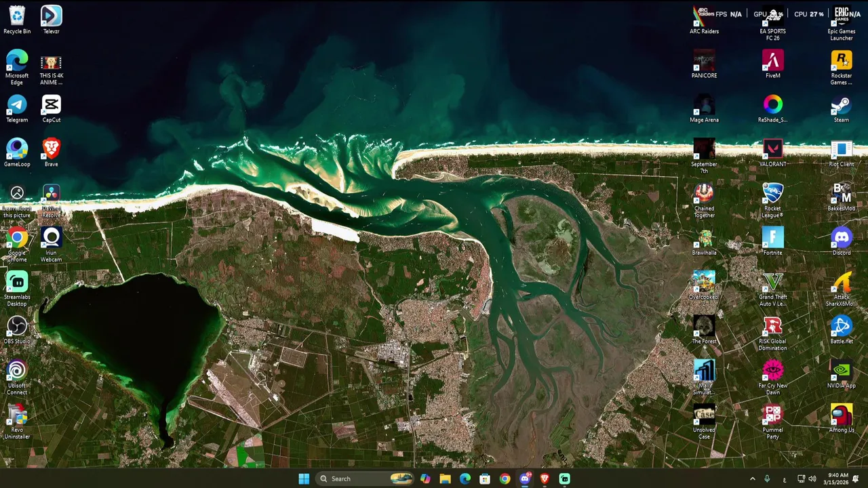Open the clock showing 9:40 AM
The image size is (868, 488).
pyautogui.click(x=837, y=479)
